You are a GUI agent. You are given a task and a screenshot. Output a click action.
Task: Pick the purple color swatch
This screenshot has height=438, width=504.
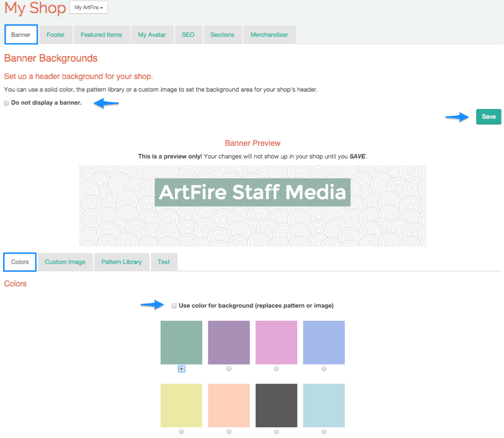229,343
